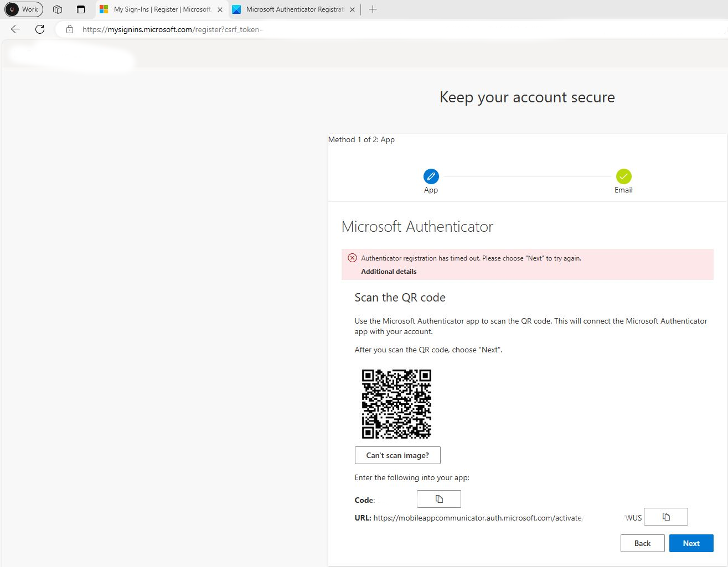
Task: View site info via lock icon
Action: (x=70, y=29)
